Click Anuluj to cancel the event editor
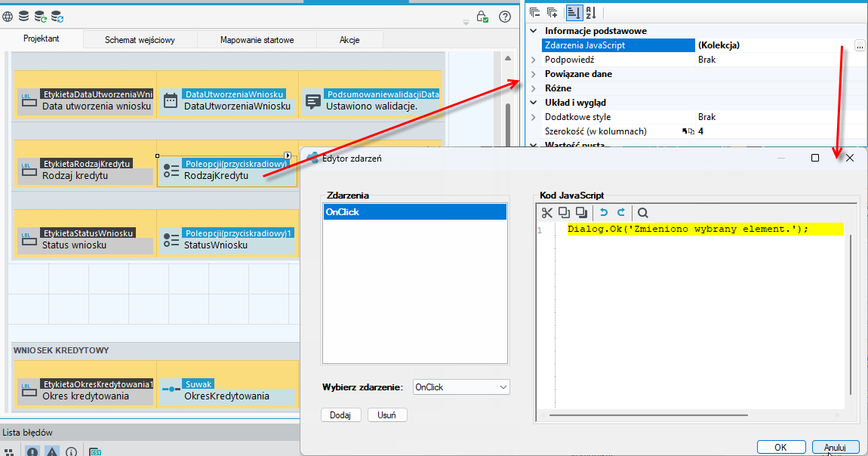 point(836,447)
